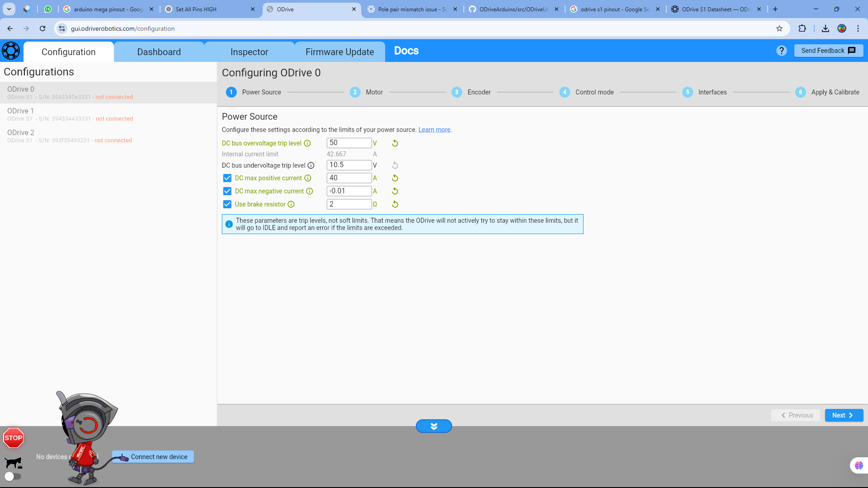Viewport: 868px width, 488px height.
Task: Edit brake resistor ohms field
Action: pyautogui.click(x=349, y=204)
